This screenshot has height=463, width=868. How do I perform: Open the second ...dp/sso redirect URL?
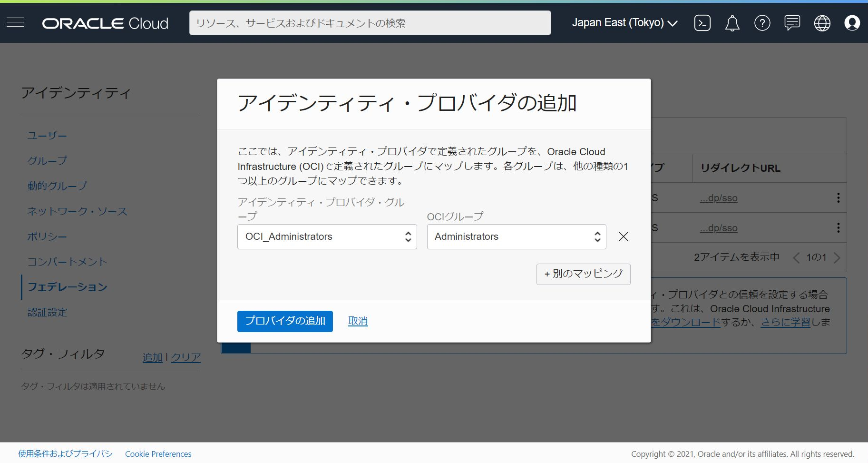click(x=719, y=228)
